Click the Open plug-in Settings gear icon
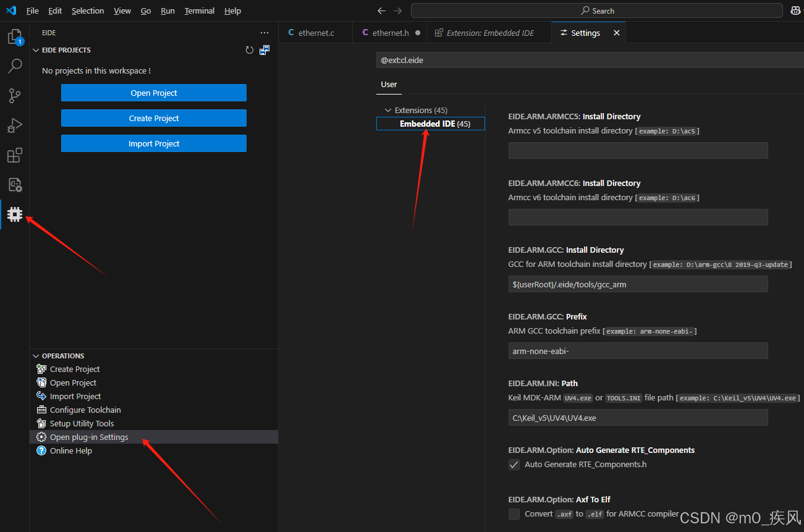 pyautogui.click(x=41, y=437)
